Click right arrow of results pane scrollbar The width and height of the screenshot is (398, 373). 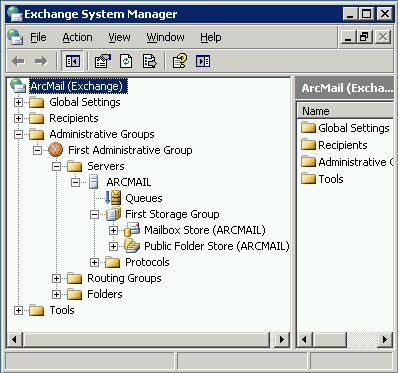pos(385,340)
